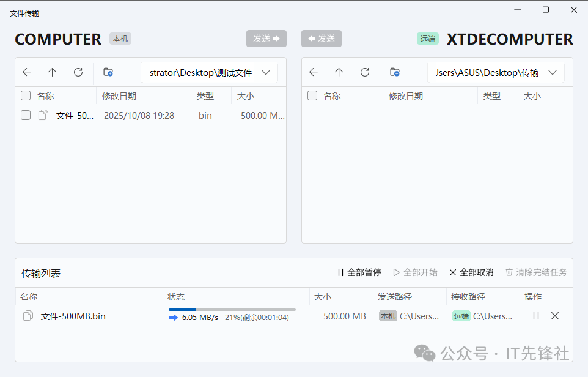
Task: Click the transfer progress bar for 文件-500MB.bin
Action: coord(232,310)
